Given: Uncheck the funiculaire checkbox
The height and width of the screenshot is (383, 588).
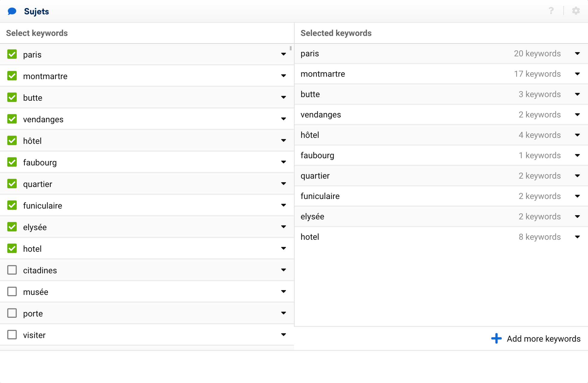Looking at the screenshot, I should coord(12,205).
